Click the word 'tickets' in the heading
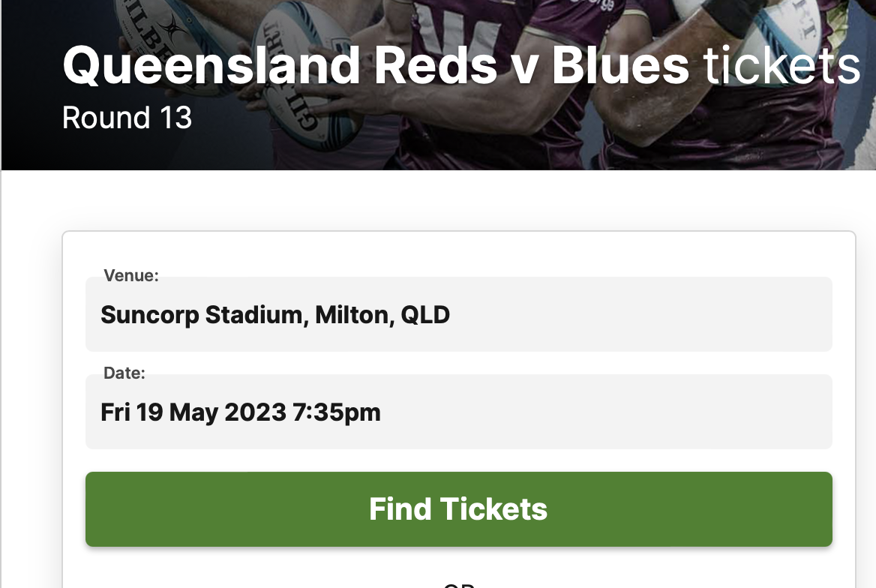Image resolution: width=876 pixels, height=588 pixels. [781, 65]
